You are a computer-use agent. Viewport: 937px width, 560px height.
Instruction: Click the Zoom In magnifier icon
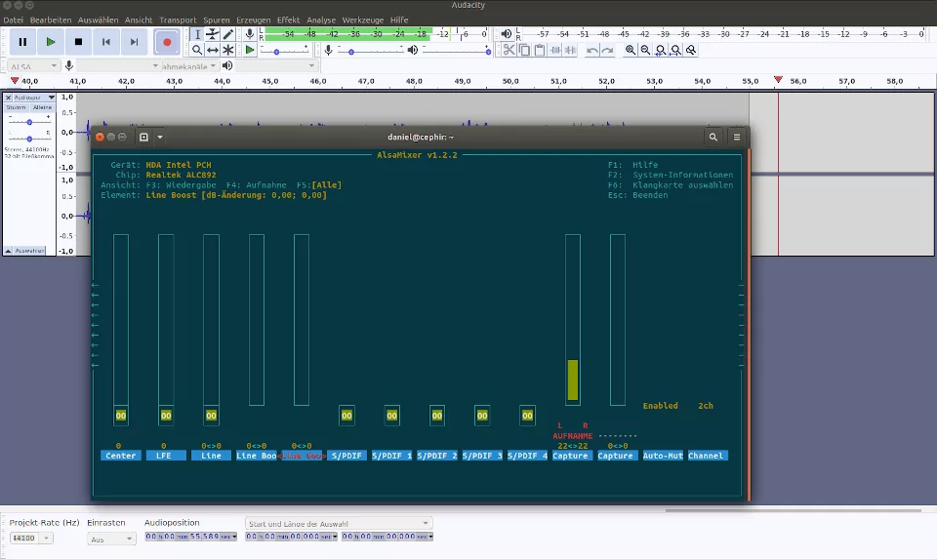(631, 50)
